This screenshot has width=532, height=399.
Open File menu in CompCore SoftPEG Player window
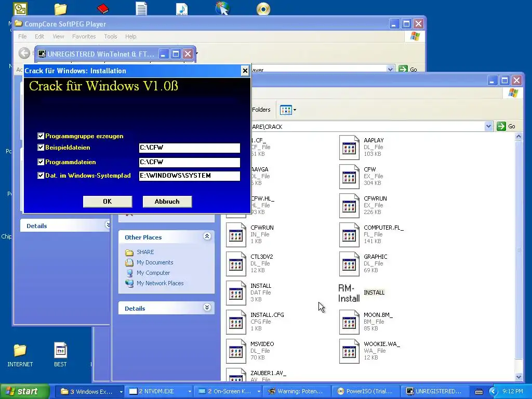[22, 36]
